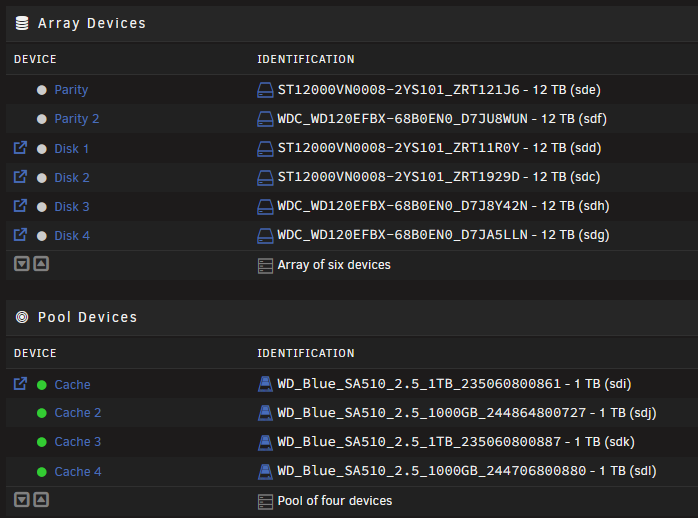Spin up array disks with the up-arrow button

[41, 264]
